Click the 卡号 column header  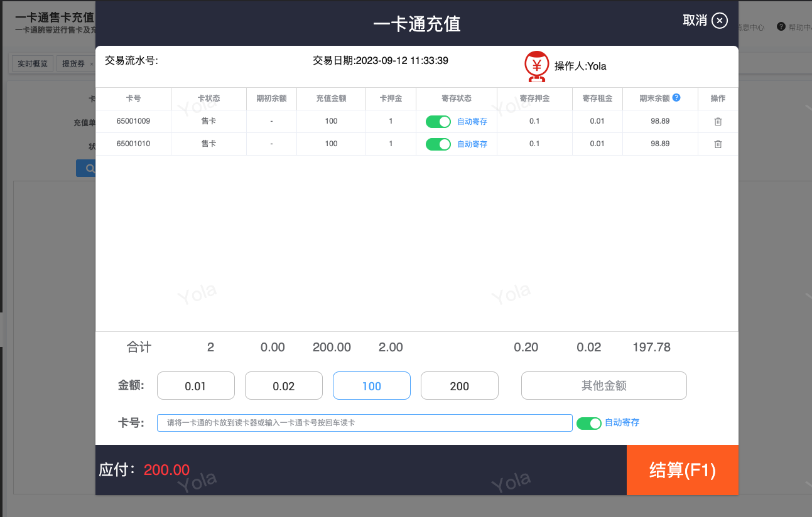pos(133,99)
